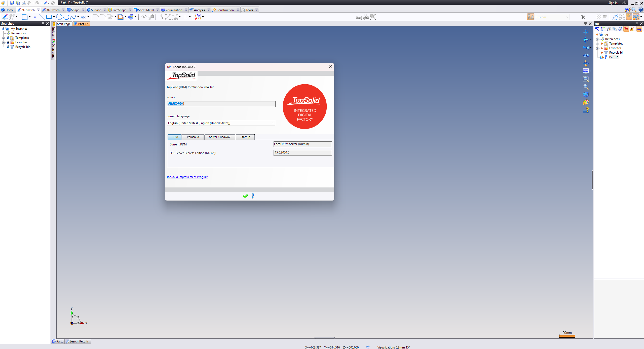
Task: Click the Version number field
Action: (x=221, y=104)
